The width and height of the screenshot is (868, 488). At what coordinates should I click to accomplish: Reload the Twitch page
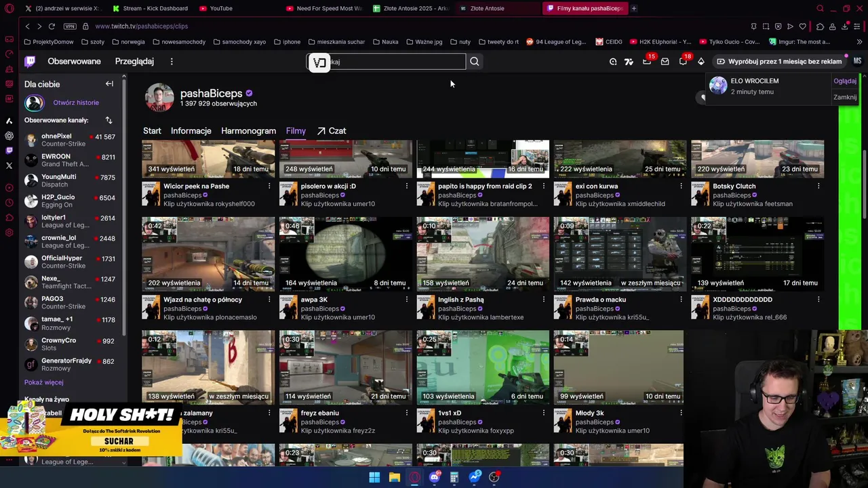(x=52, y=26)
